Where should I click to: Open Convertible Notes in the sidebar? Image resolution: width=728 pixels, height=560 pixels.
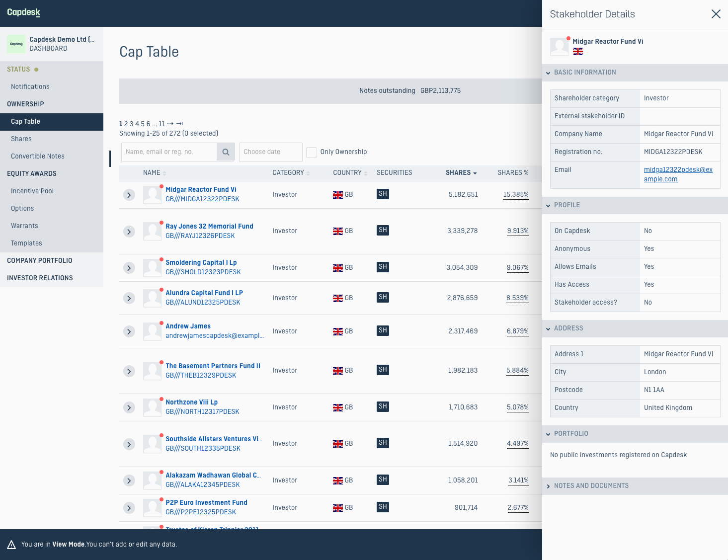point(38,156)
